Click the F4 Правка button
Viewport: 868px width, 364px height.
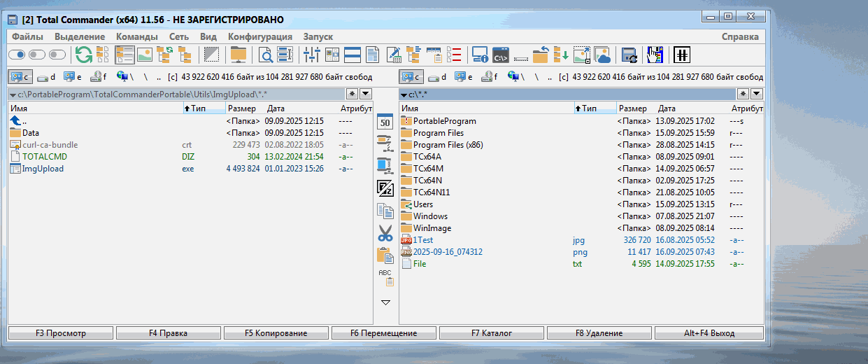coord(169,333)
